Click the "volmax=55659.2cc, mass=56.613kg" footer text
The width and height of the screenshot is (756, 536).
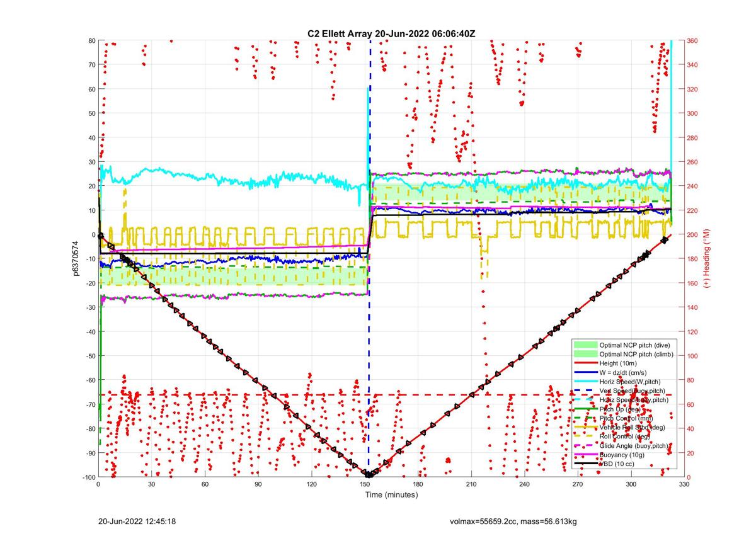point(514,522)
